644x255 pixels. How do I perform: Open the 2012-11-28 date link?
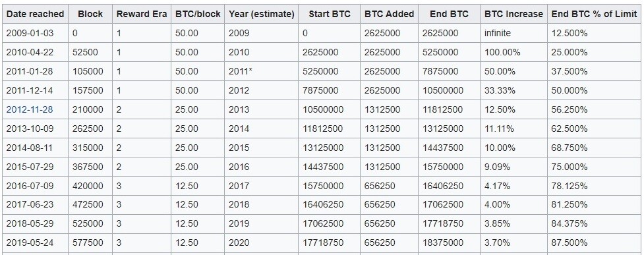click(x=29, y=109)
